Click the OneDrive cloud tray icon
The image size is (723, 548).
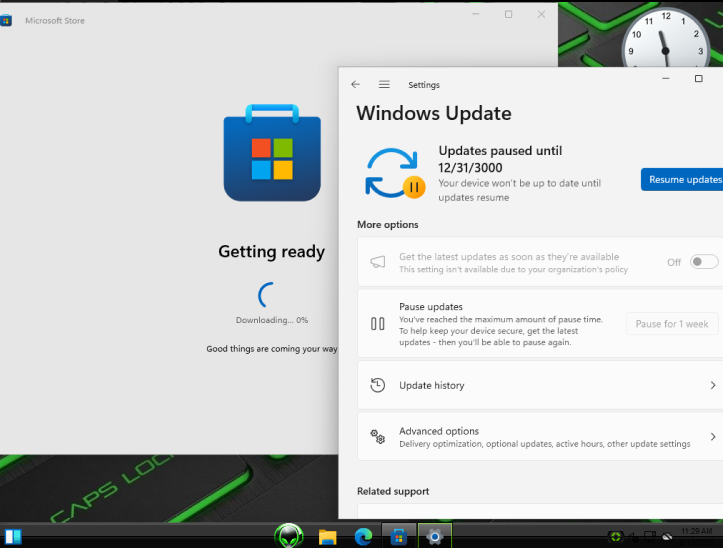pyautogui.click(x=667, y=536)
